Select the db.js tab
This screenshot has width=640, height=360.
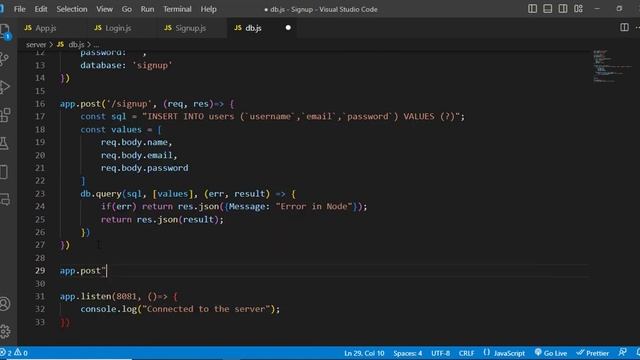[x=253, y=28]
